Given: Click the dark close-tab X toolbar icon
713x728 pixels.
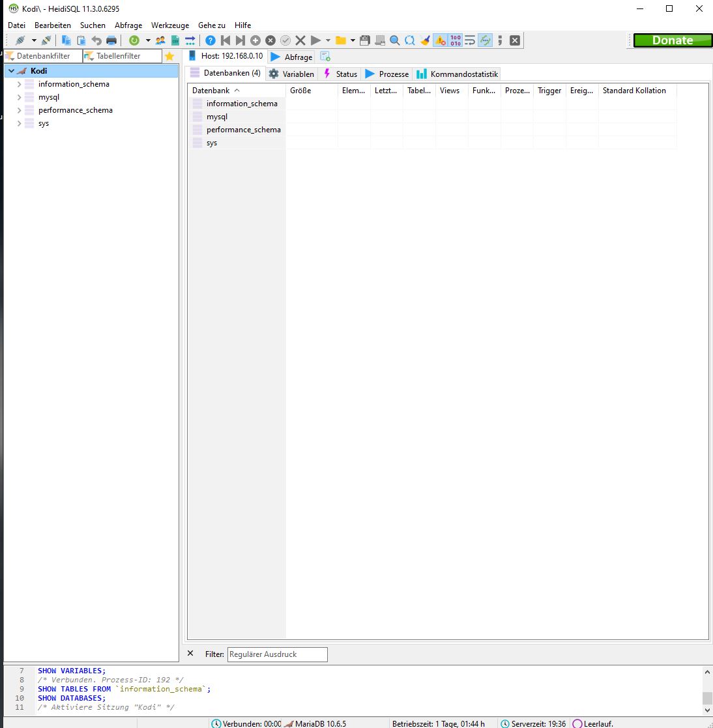Looking at the screenshot, I should pos(515,40).
